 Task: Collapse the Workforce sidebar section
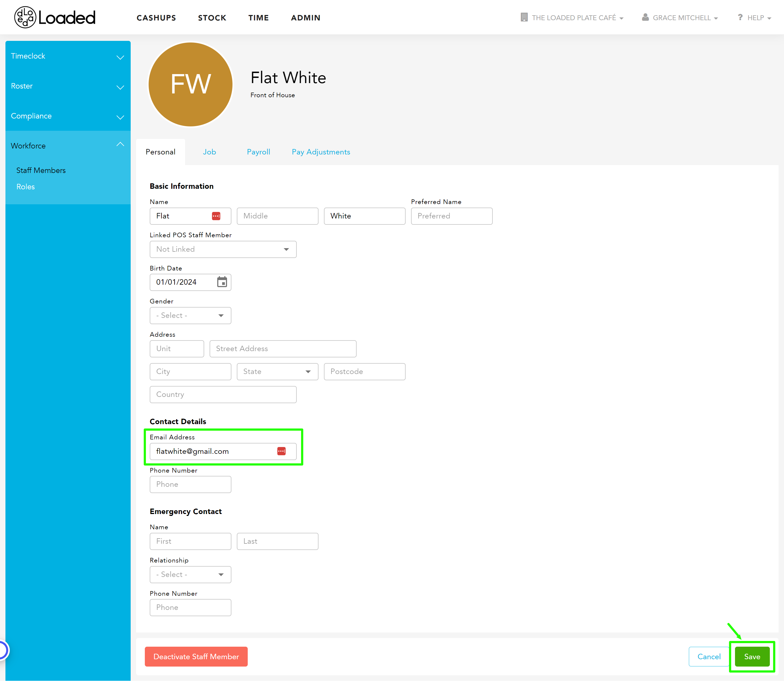(x=68, y=146)
